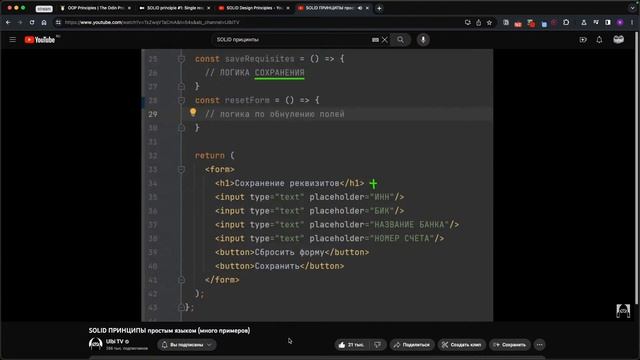Toggle fold marker at form opening tag
The width and height of the screenshot is (640, 360).
tap(181, 169)
